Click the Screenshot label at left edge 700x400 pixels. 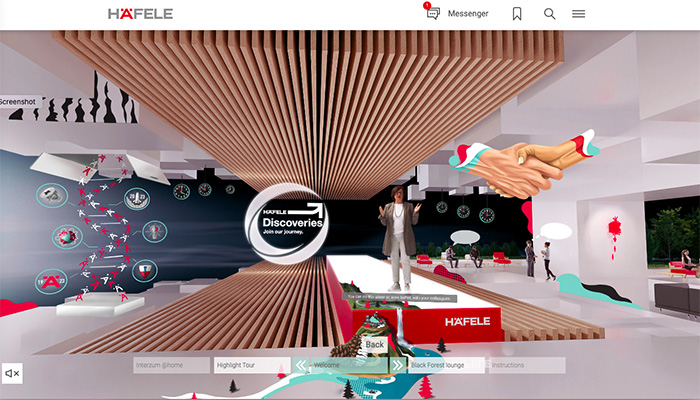click(x=19, y=102)
